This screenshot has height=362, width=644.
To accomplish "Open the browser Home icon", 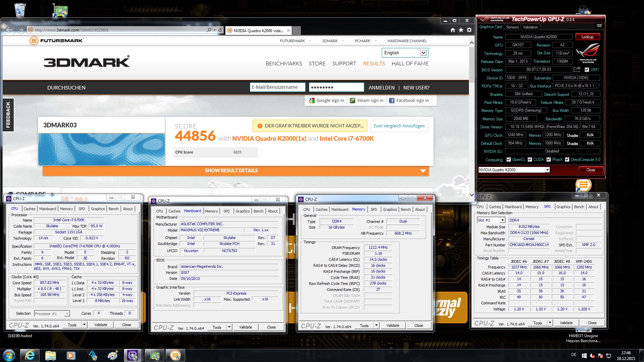I will point(453,30).
